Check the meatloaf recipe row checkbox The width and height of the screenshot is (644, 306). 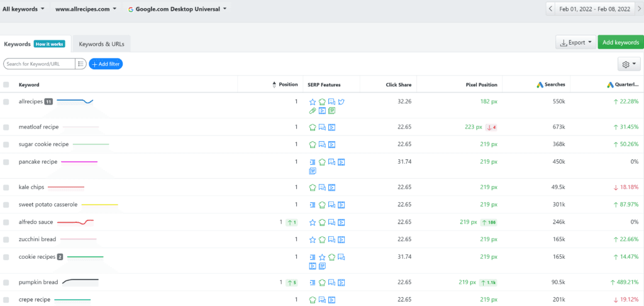pyautogui.click(x=6, y=127)
